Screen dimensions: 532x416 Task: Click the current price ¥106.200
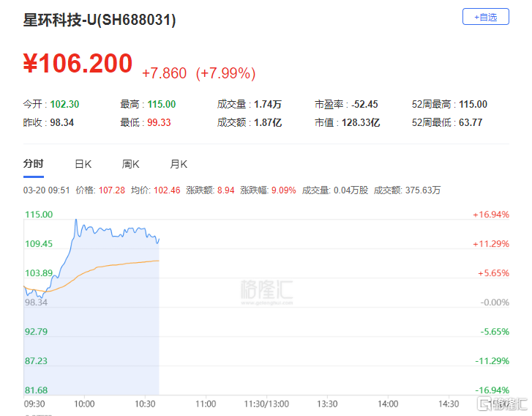coord(78,64)
